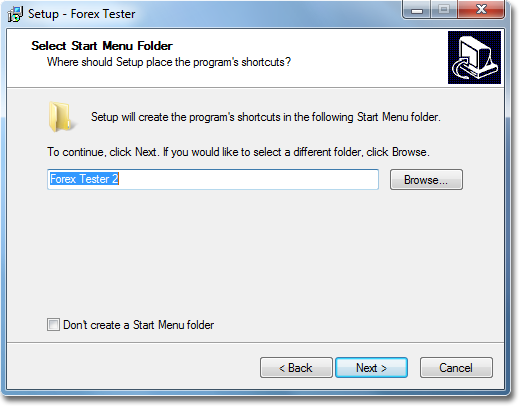Click the Don't create a Start Menu folder label
Viewport: 525px width, 410px height.
139,325
